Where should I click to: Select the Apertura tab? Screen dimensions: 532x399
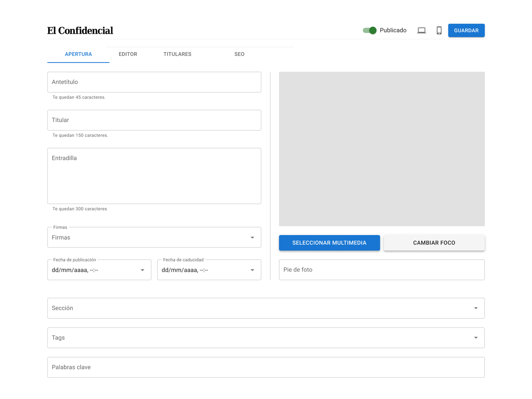[78, 54]
